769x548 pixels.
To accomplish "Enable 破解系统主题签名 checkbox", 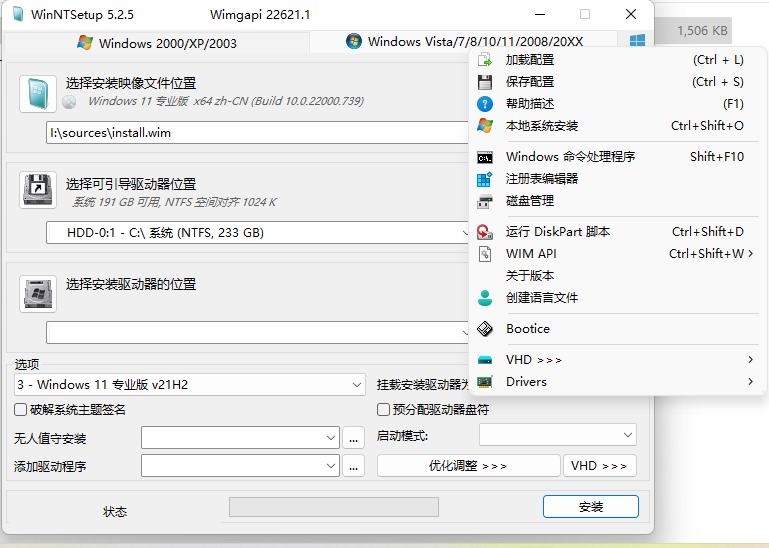I will [21, 410].
